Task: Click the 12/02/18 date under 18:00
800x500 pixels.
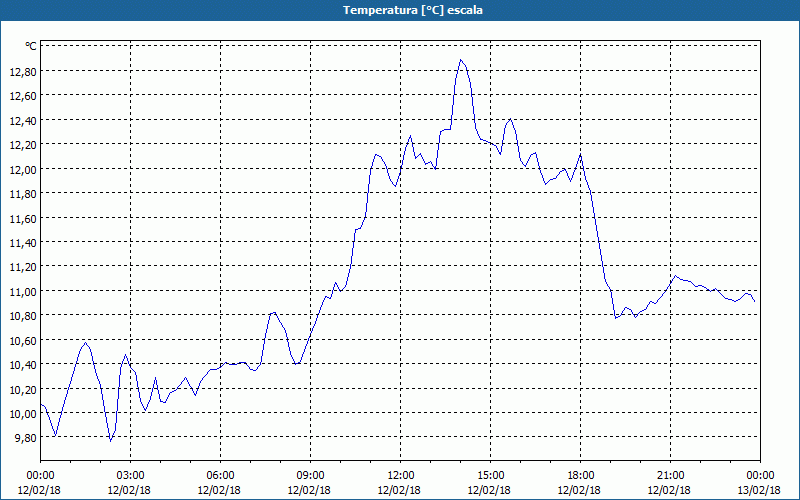Action: 580,490
